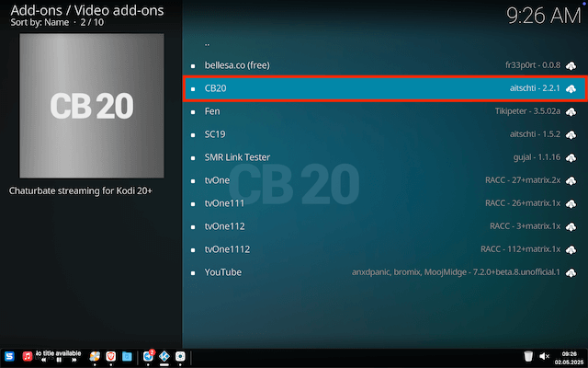The image size is (588, 368).
Task: Pause playback in taskbar media widget
Action: click(x=59, y=360)
